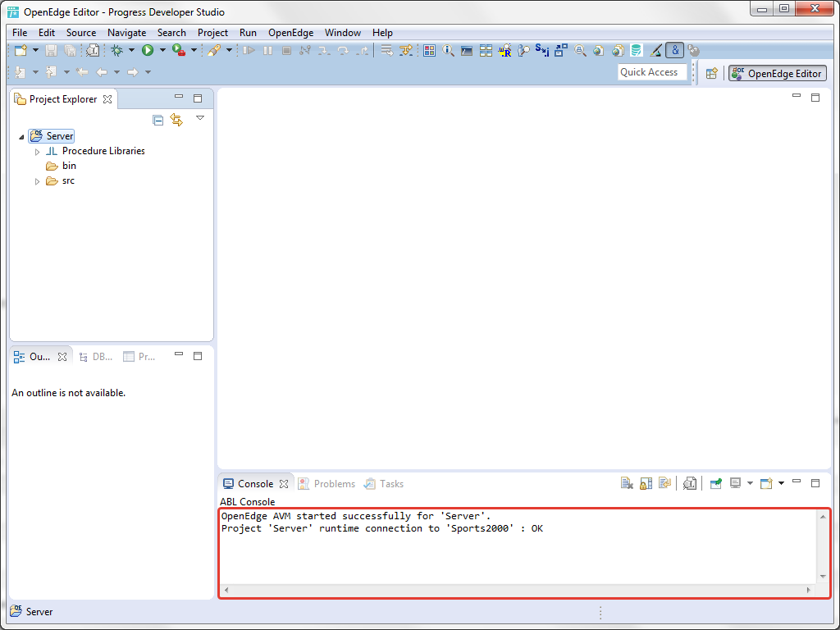Toggle the ampersand preprocessor button
Viewport: 840px width, 630px height.
point(675,50)
